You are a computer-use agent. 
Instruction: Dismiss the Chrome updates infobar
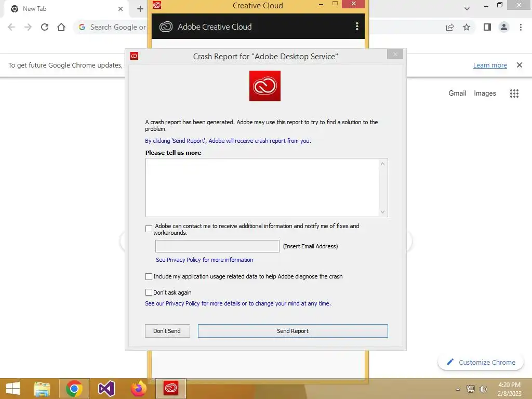pyautogui.click(x=519, y=65)
